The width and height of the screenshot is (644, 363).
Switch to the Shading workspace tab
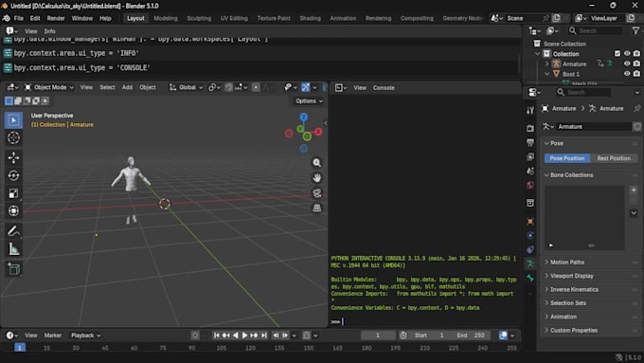tap(310, 19)
